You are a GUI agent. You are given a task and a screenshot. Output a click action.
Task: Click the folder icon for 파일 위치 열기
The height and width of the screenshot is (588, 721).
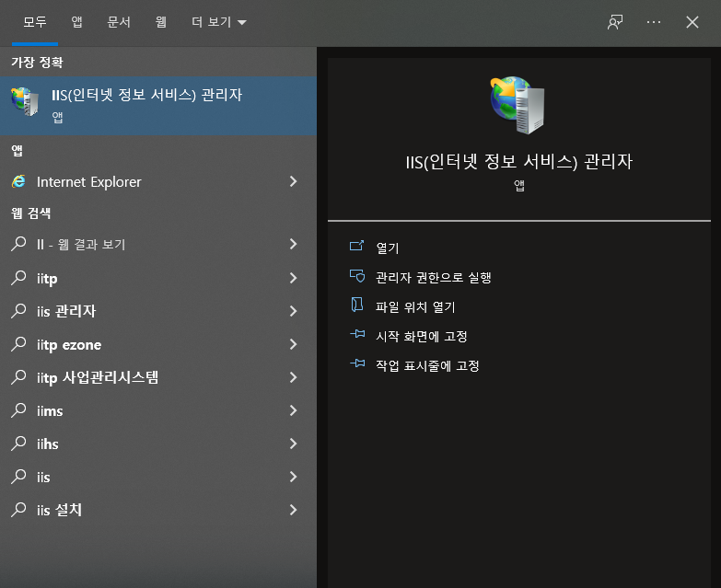click(x=357, y=305)
